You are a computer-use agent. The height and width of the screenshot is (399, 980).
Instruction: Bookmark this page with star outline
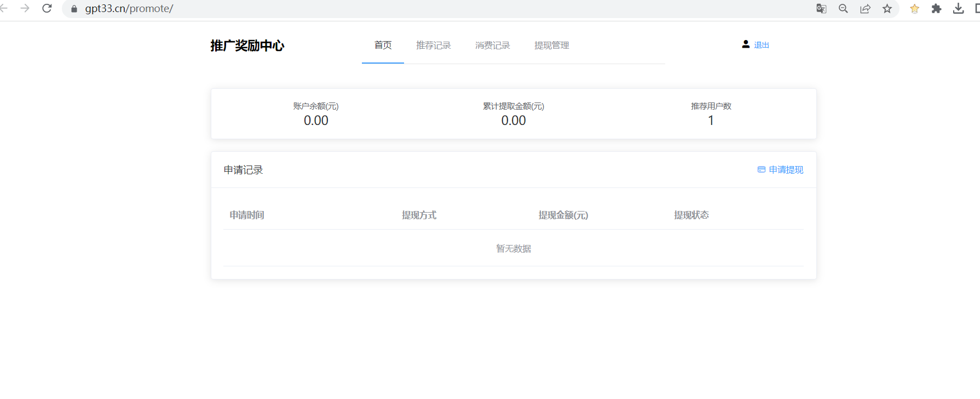tap(887, 9)
